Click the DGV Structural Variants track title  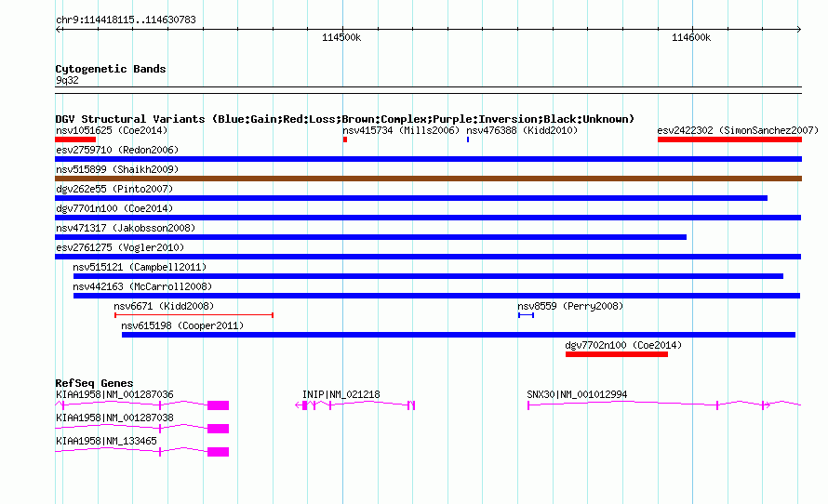pos(344,119)
